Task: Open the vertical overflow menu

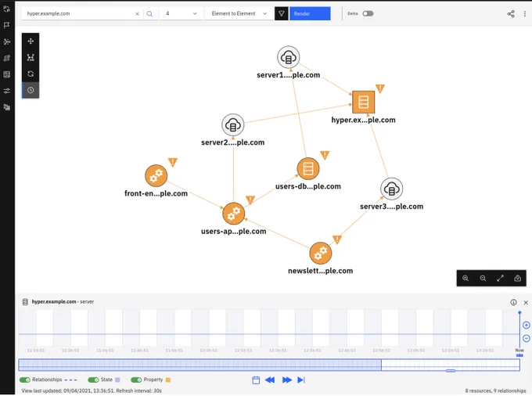Action: [x=524, y=14]
